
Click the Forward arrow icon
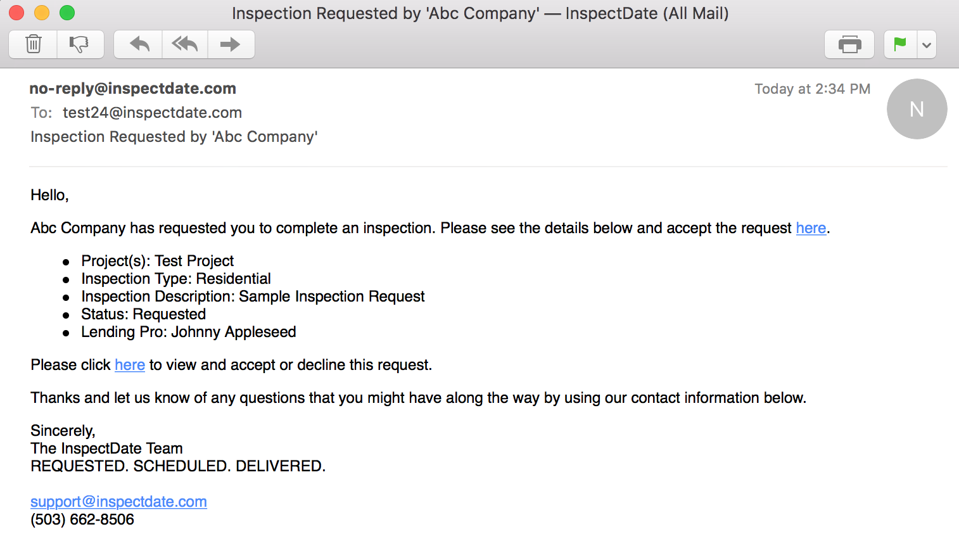coord(231,44)
